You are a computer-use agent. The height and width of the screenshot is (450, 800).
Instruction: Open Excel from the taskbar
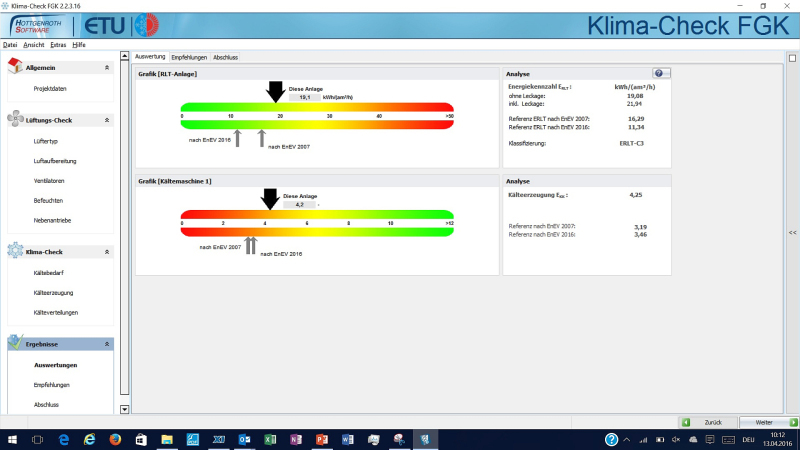tap(270, 439)
